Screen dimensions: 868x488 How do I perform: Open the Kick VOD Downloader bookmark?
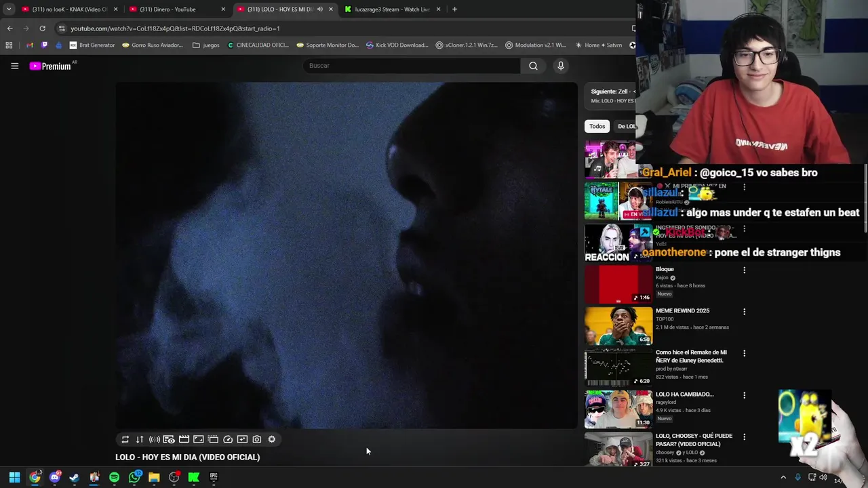coord(397,45)
